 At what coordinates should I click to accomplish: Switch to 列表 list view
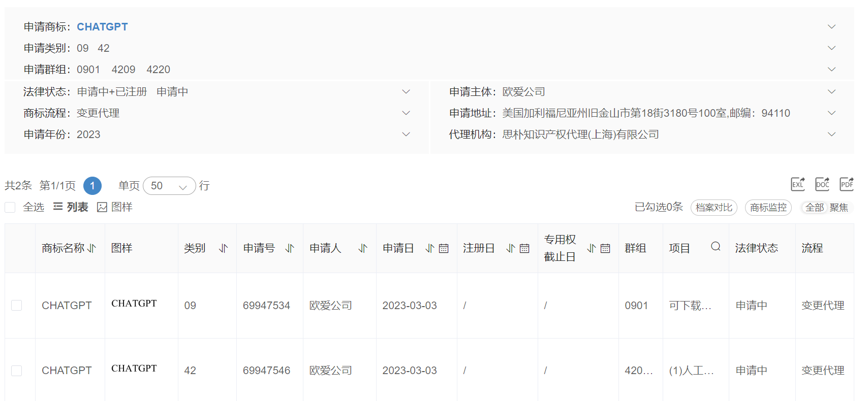71,207
